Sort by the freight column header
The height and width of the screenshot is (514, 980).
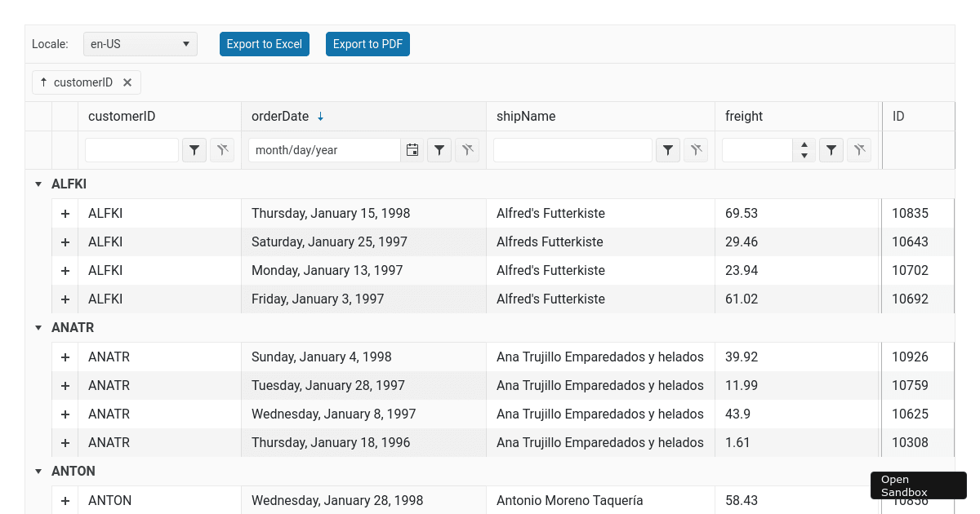[x=744, y=117]
